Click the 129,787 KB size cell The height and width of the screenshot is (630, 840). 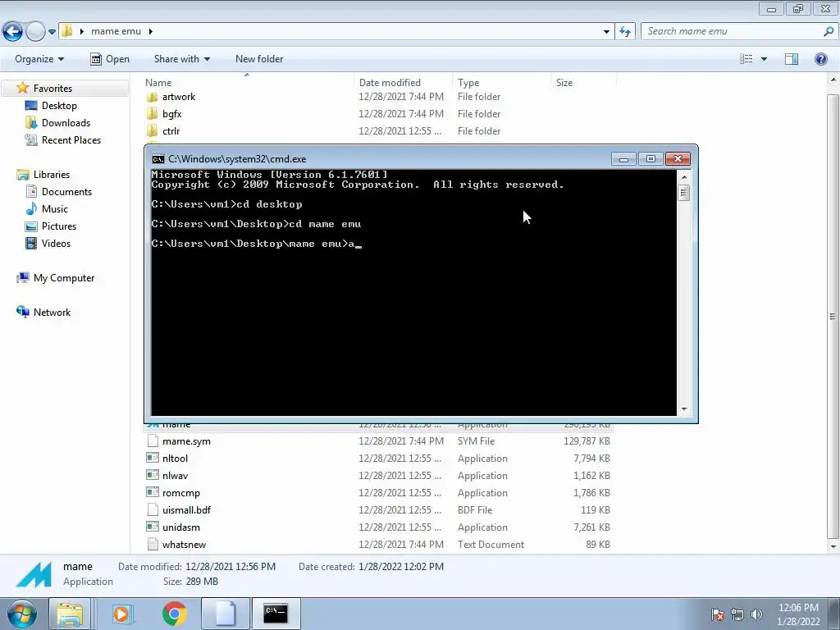coord(587,441)
